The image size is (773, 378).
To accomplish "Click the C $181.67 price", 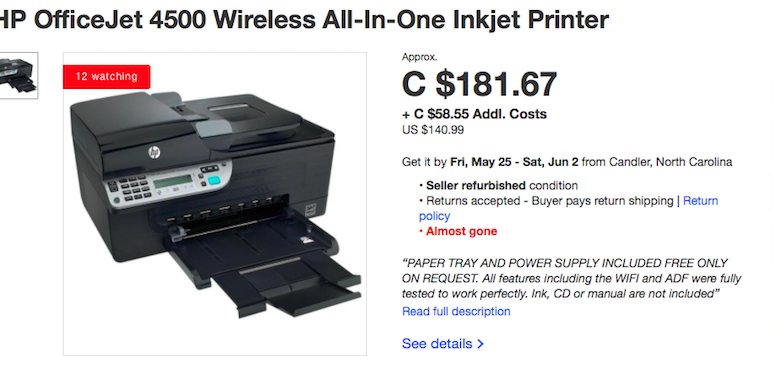I will (x=479, y=84).
